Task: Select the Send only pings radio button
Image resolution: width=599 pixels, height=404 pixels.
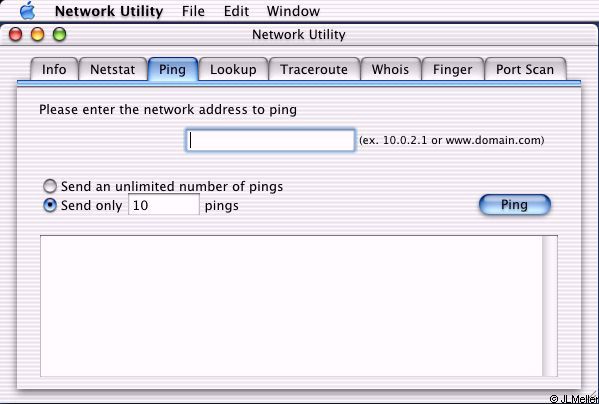Action: tap(50, 205)
